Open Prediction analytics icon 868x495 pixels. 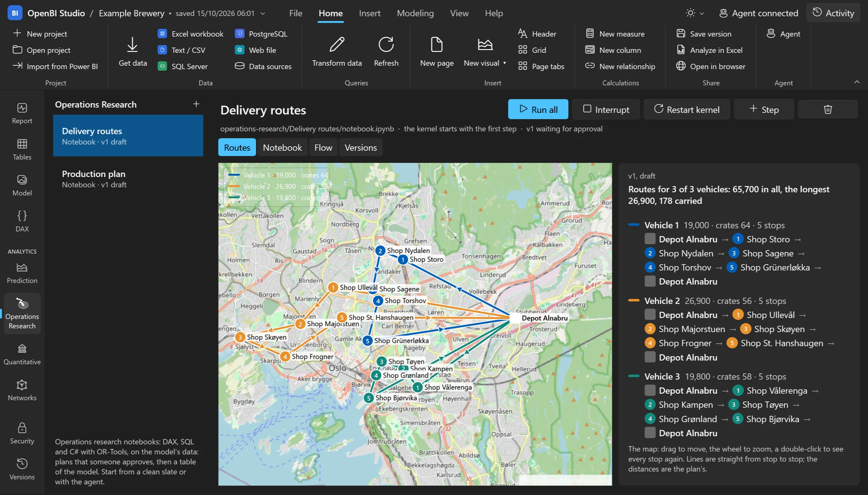pyautogui.click(x=22, y=274)
